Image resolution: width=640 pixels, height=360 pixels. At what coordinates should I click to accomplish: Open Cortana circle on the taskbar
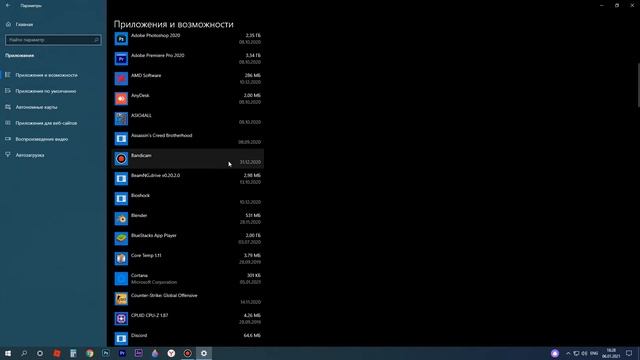click(x=40, y=353)
